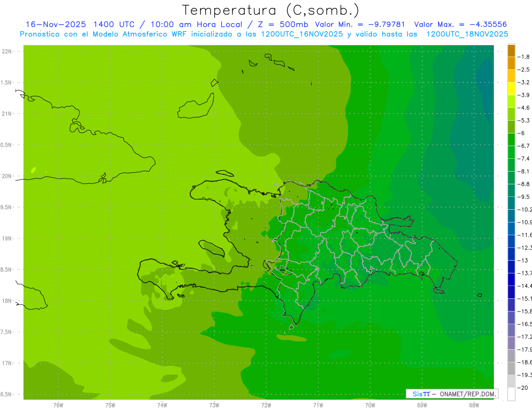The width and height of the screenshot is (532, 411).
Task: Select the dark orange swatch above -1.8
Action: (x=511, y=51)
